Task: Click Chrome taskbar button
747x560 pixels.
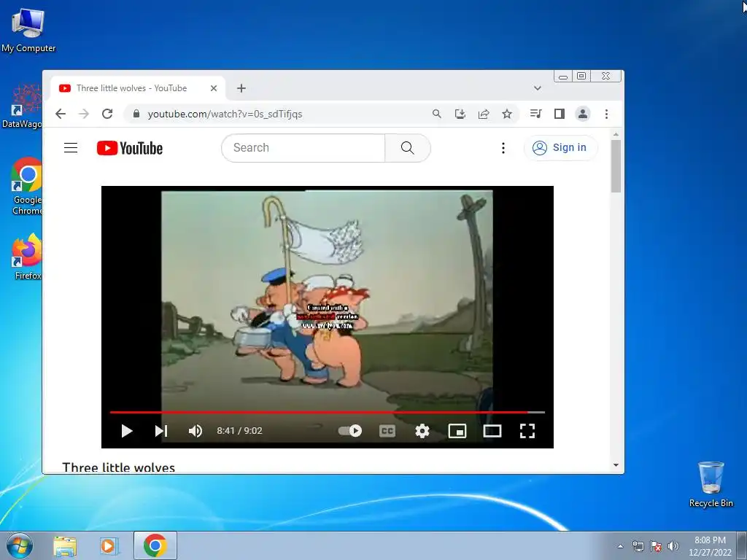Action: coord(155,545)
